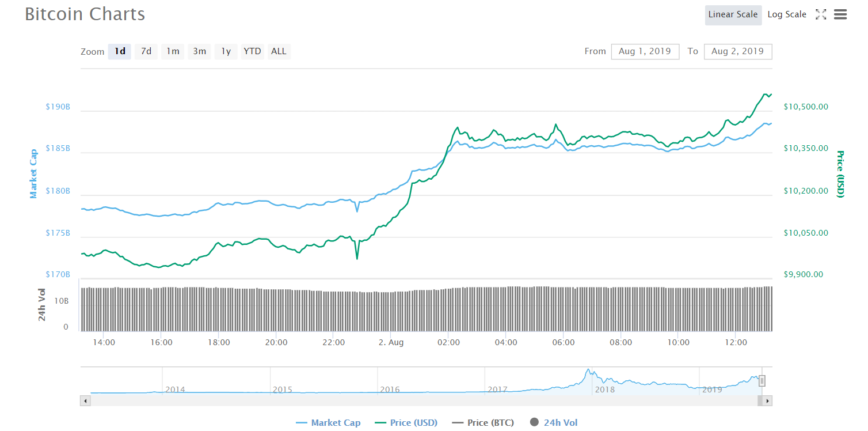Open the chart hamburger menu
The image size is (868, 431).
[840, 14]
